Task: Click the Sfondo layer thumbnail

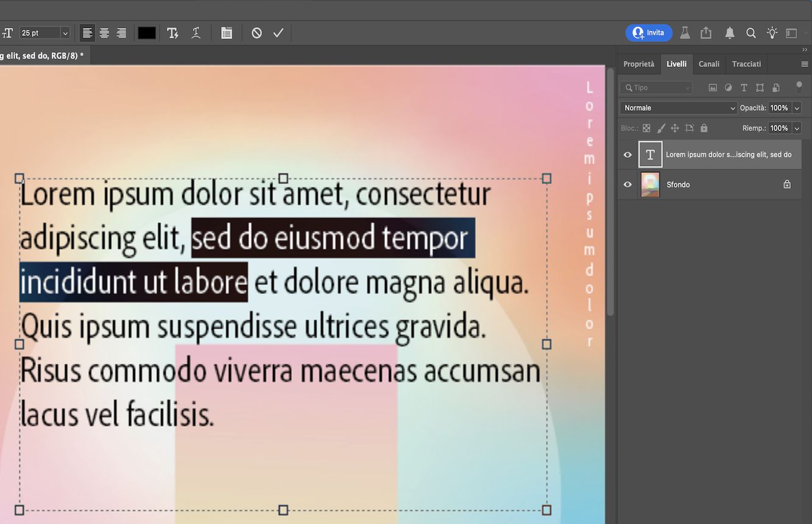Action: [x=649, y=184]
